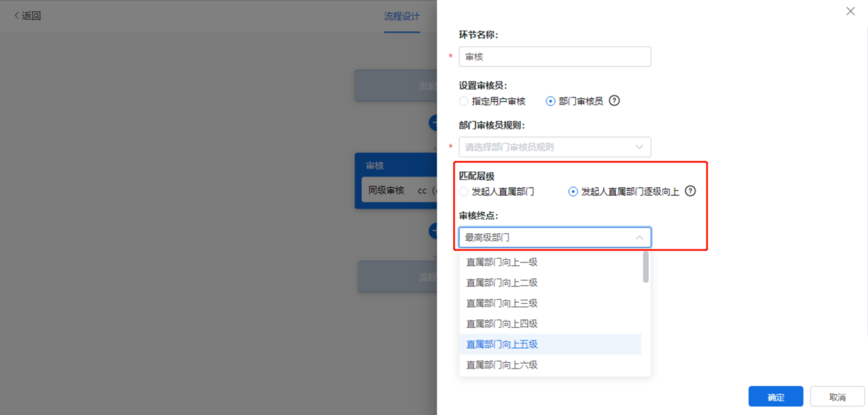Click the 环节名称 input field
Screen dimensions: 868x415
[x=555, y=57]
